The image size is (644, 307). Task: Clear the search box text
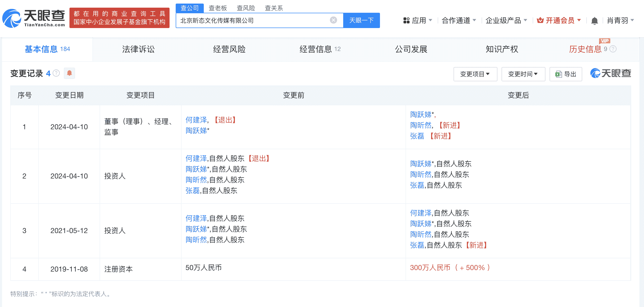[x=333, y=20]
